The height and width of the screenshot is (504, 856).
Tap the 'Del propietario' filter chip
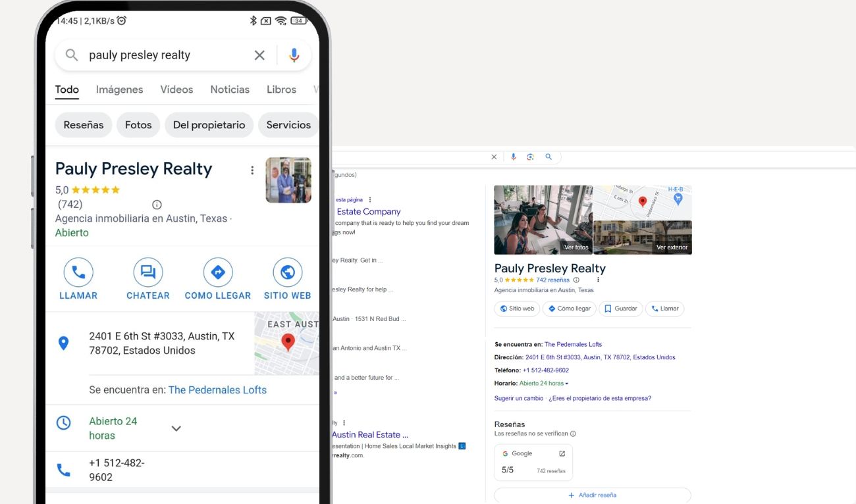point(209,125)
